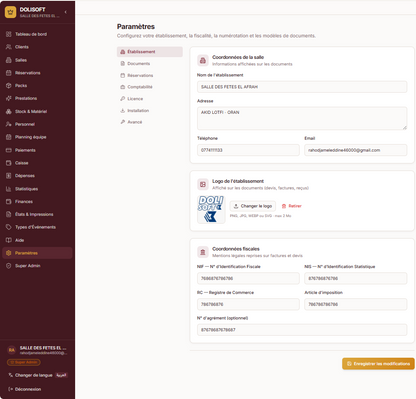
Task: Switch to the Documents settings tab
Action: 150,64
